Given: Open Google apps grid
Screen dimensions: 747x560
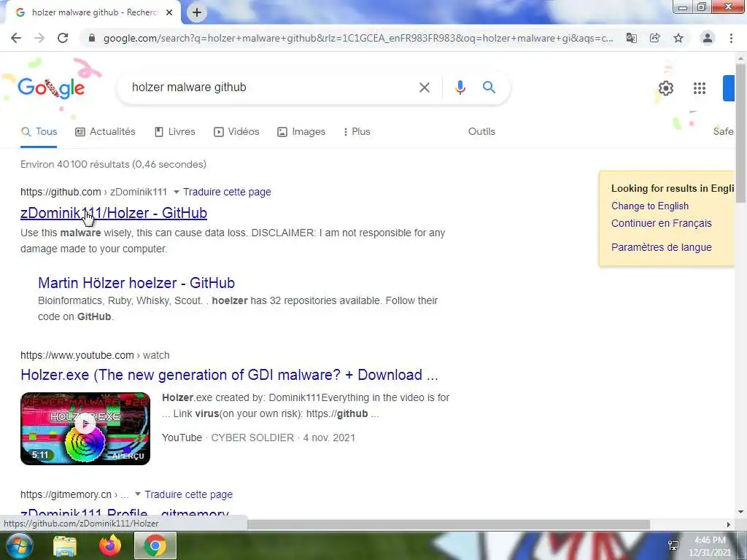Looking at the screenshot, I should click(700, 88).
